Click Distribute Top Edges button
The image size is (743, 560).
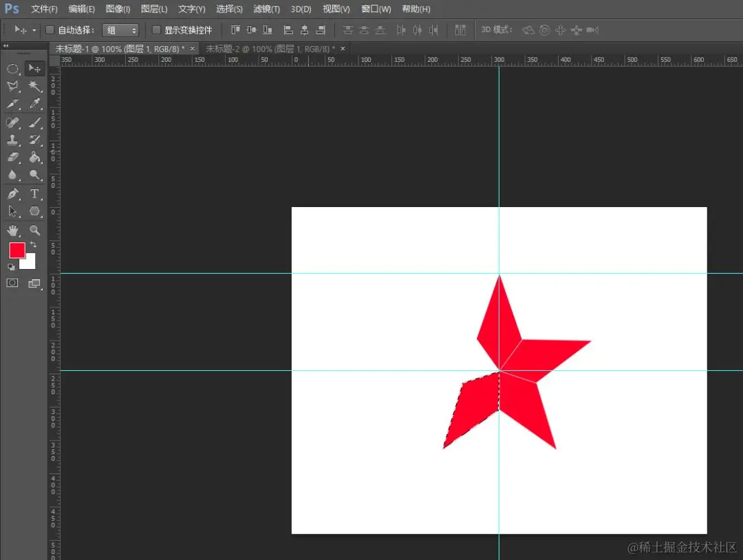point(348,30)
